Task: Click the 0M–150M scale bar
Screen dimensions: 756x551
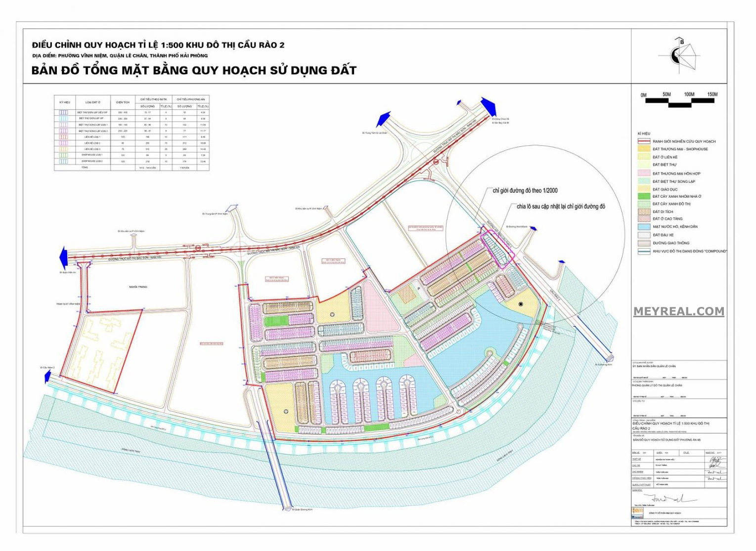Action: click(x=679, y=101)
